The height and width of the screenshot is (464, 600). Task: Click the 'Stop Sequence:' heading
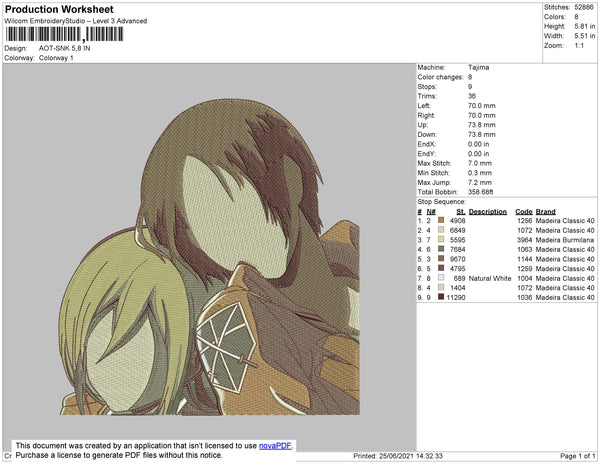[441, 202]
